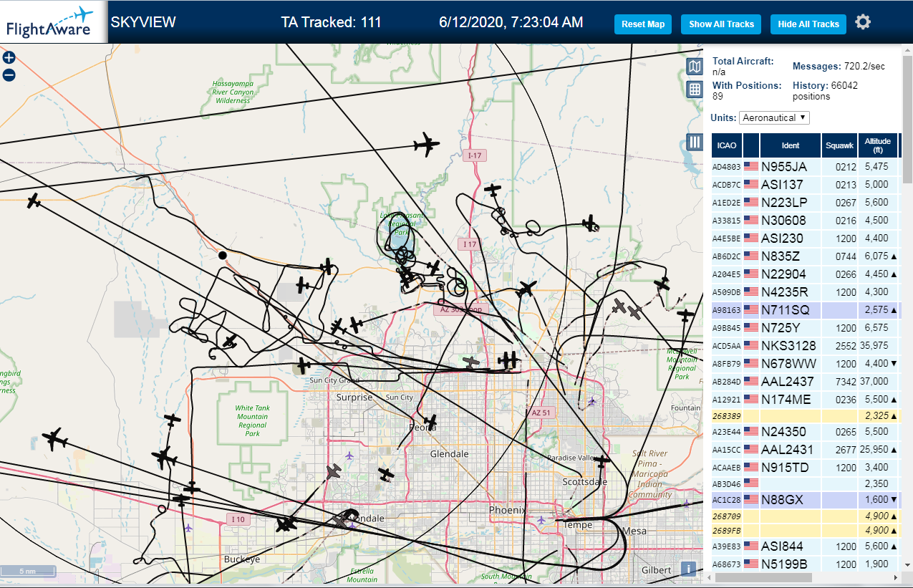Viewport: 913px width, 588px height.
Task: Select the N915TD aircraft row
Action: pyautogui.click(x=806, y=468)
